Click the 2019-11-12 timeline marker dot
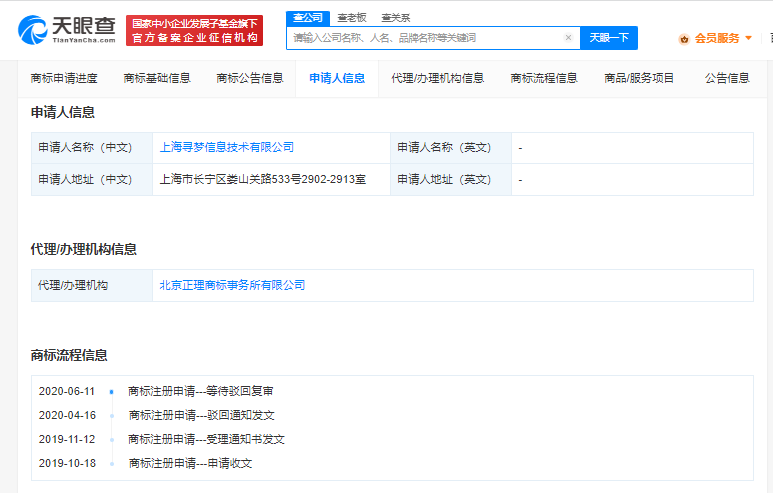 click(x=112, y=440)
